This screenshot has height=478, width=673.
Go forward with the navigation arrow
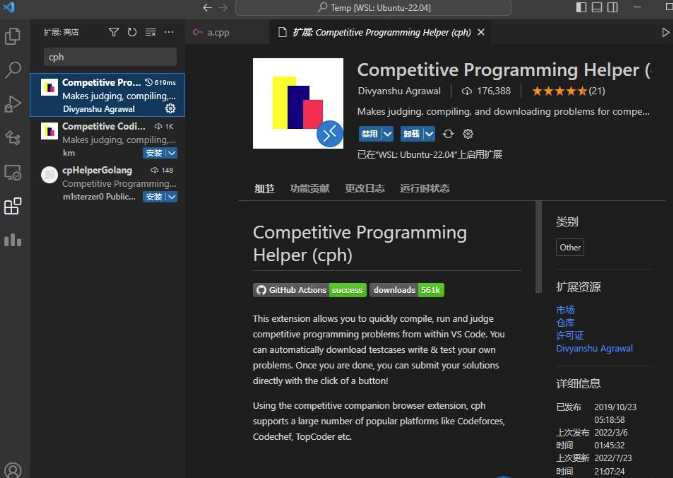(223, 8)
